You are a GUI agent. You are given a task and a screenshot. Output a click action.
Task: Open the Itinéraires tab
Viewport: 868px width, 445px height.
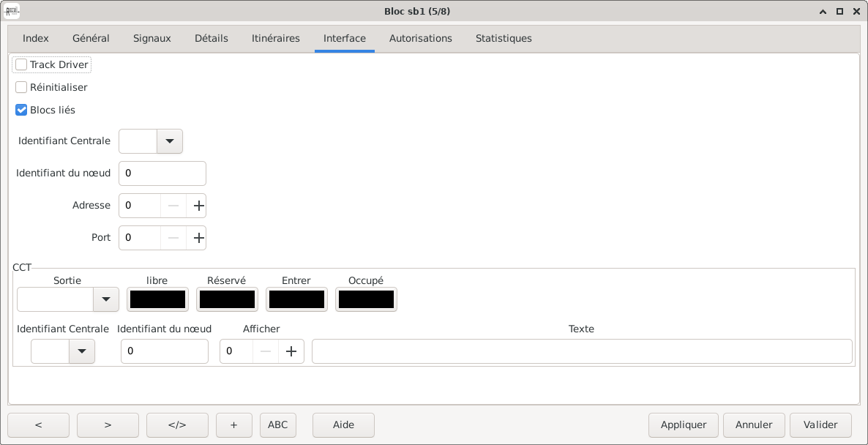275,38
